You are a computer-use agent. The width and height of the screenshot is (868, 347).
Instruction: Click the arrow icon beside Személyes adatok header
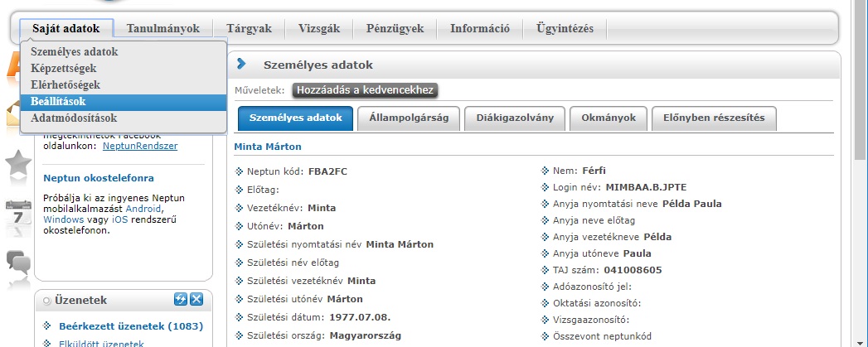[242, 64]
